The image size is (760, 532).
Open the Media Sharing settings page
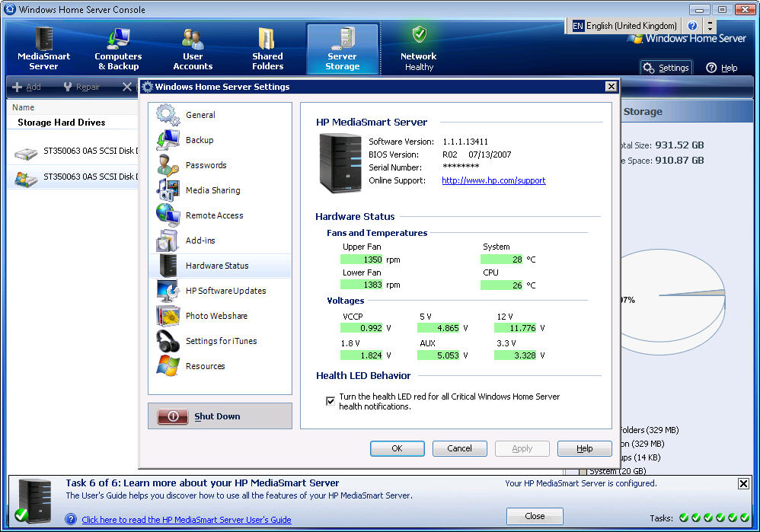[x=220, y=190]
